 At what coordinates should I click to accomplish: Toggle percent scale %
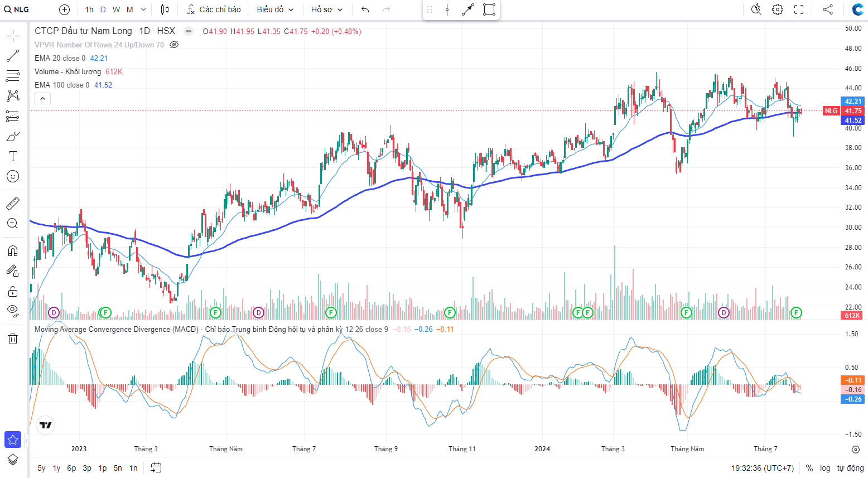coord(809,468)
